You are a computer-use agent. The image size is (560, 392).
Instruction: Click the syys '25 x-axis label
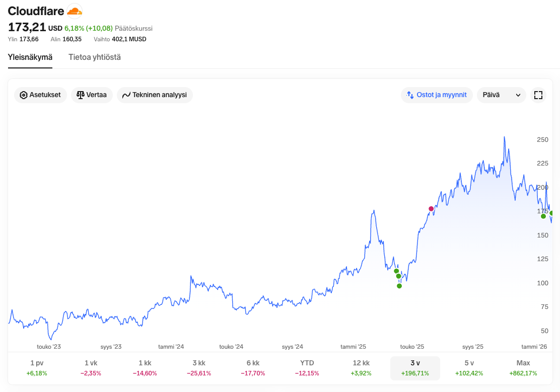click(x=473, y=347)
